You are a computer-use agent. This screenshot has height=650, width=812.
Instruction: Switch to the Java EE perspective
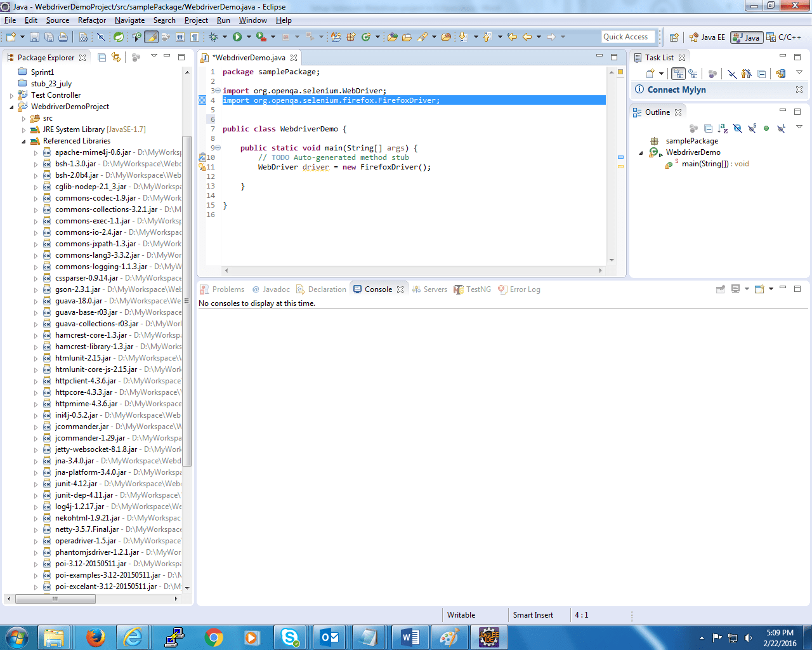707,37
